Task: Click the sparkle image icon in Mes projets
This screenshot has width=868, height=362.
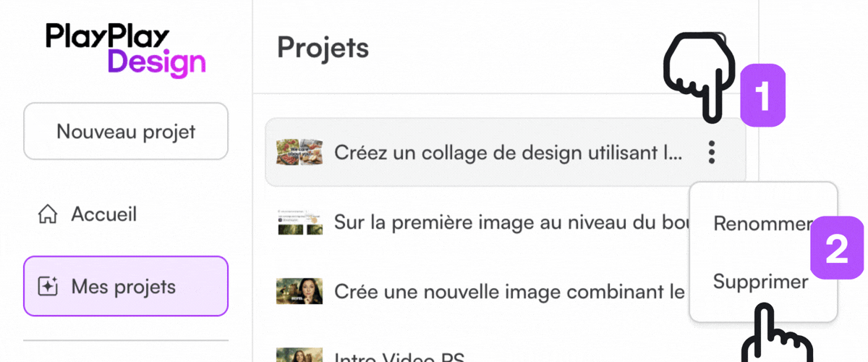Action: (48, 287)
